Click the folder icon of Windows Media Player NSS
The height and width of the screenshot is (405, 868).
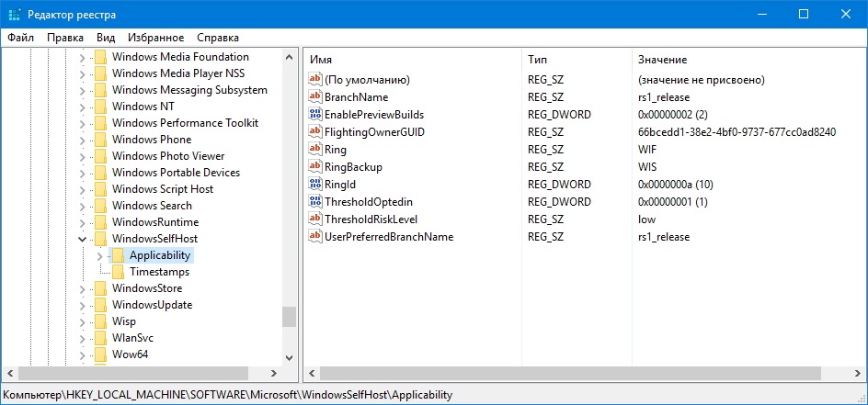click(x=100, y=73)
